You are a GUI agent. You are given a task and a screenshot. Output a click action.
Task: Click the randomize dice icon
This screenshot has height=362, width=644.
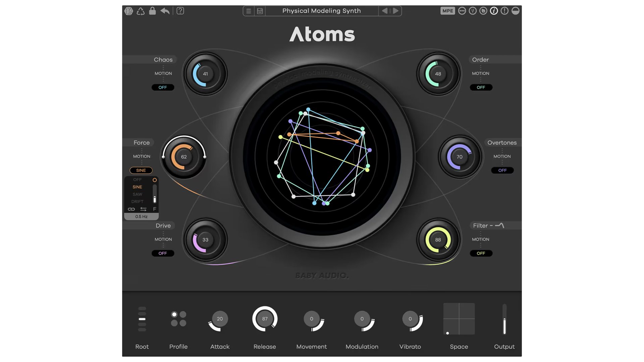click(x=129, y=11)
